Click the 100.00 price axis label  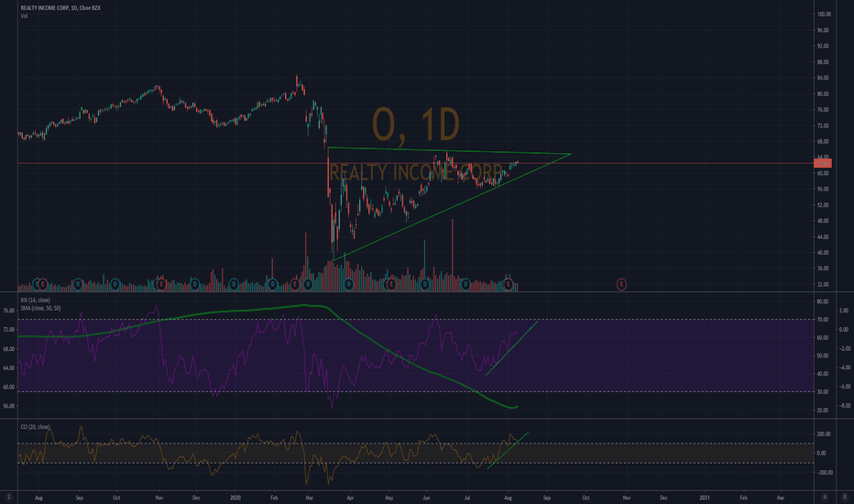tap(824, 14)
